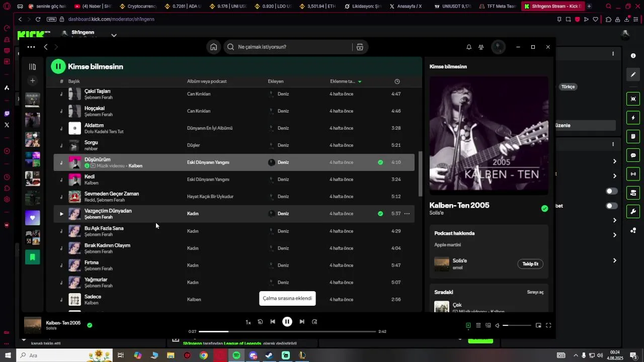Open Your Library icon in Spotify sidebar
The width and height of the screenshot is (644, 362).
click(x=33, y=66)
